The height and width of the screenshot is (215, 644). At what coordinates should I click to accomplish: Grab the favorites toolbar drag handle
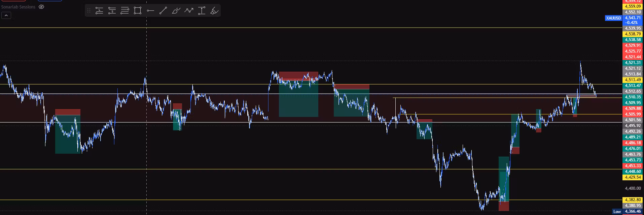(x=89, y=11)
